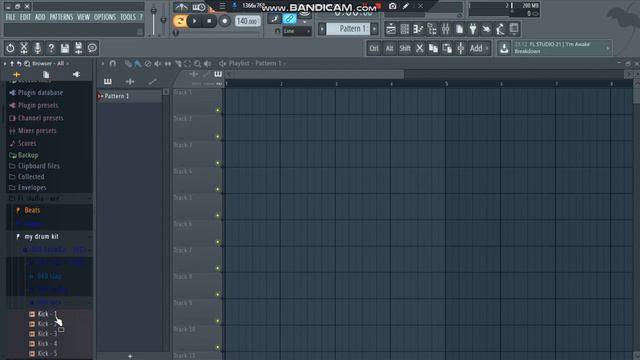Mute Track 4 with its green dot

click(218, 189)
